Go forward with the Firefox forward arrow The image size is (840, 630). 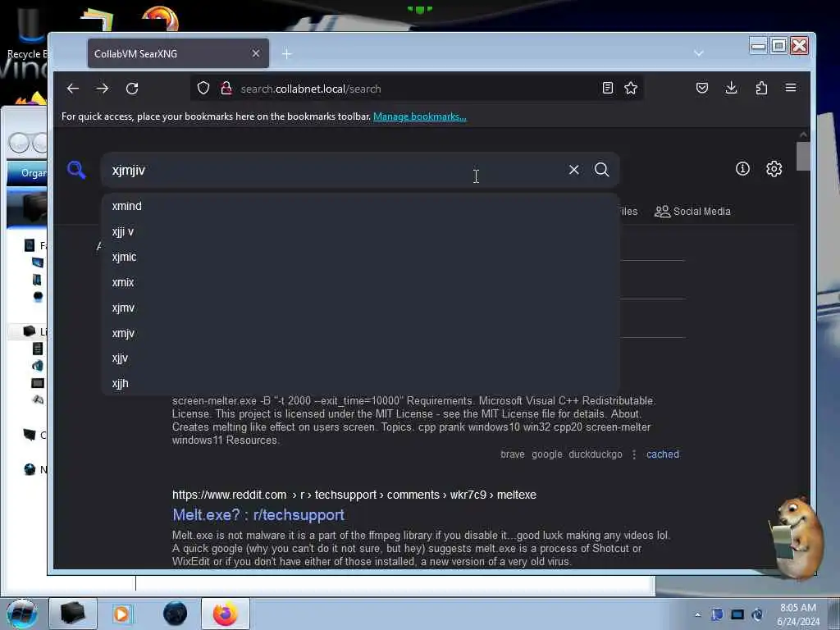point(103,89)
